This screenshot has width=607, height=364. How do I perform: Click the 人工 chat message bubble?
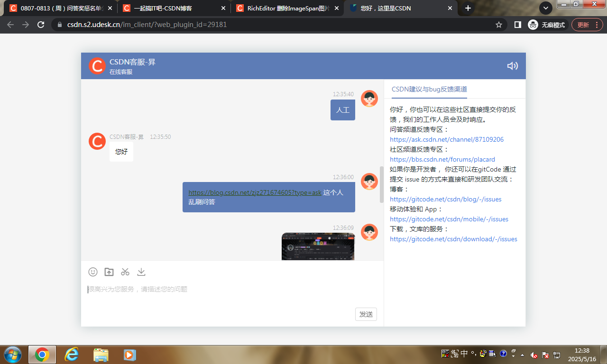[343, 110]
